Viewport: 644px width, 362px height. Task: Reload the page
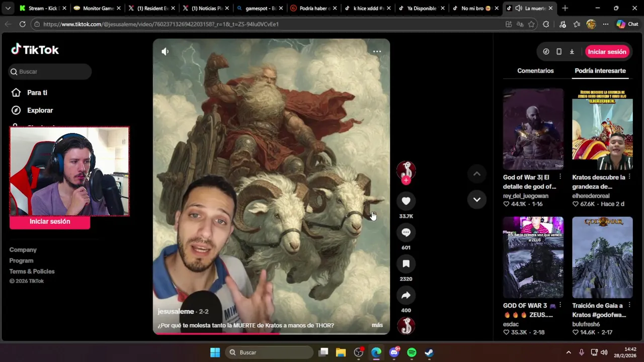23,24
